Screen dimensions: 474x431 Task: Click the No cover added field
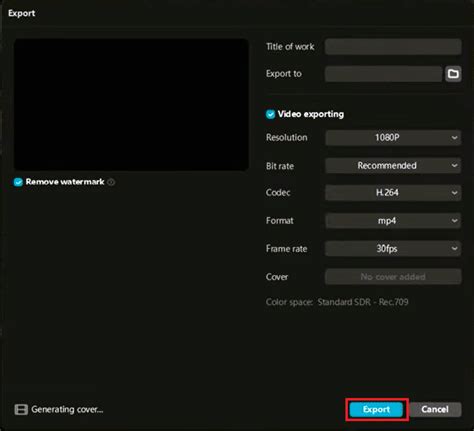pos(393,277)
